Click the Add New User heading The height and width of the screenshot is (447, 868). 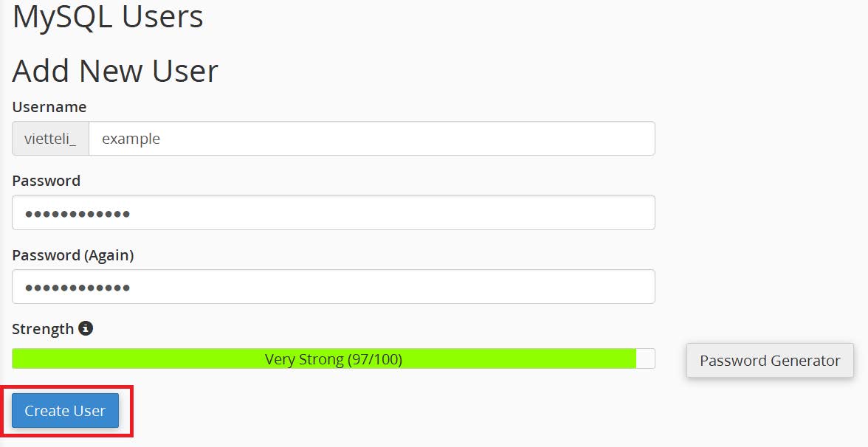point(114,70)
